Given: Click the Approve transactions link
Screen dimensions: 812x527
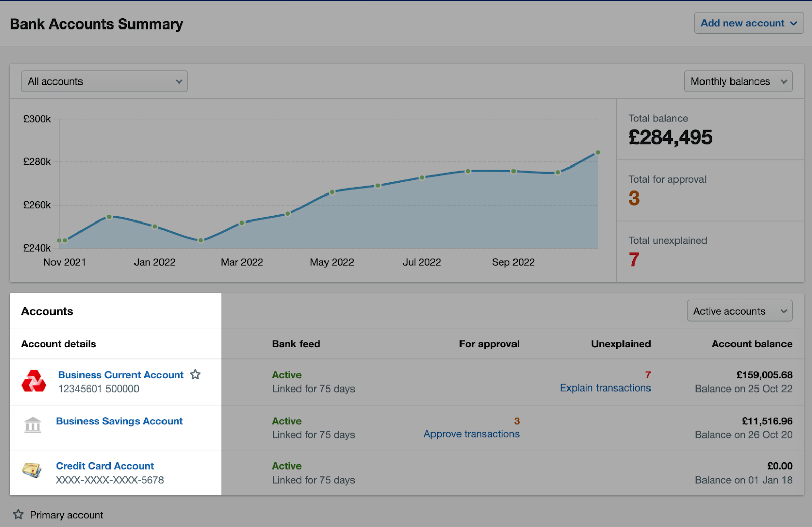Looking at the screenshot, I should pyautogui.click(x=471, y=434).
